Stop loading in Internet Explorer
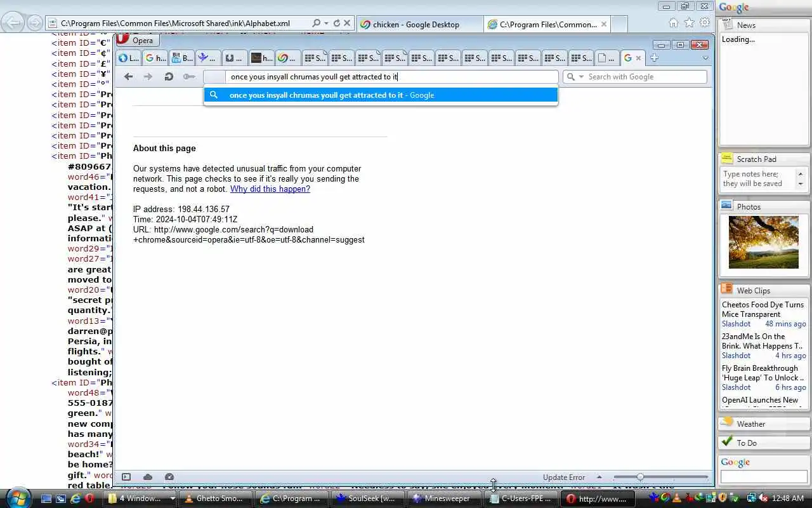 [x=347, y=23]
